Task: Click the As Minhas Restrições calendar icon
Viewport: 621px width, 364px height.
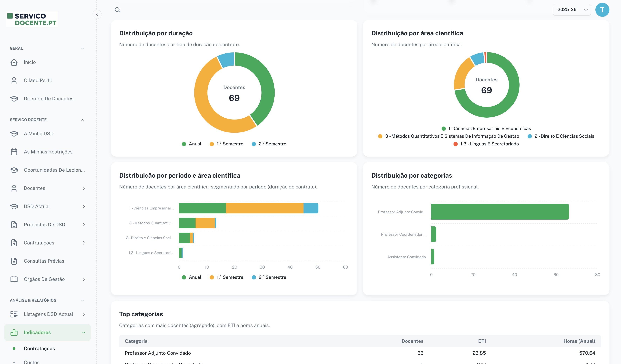Action: [x=14, y=152]
